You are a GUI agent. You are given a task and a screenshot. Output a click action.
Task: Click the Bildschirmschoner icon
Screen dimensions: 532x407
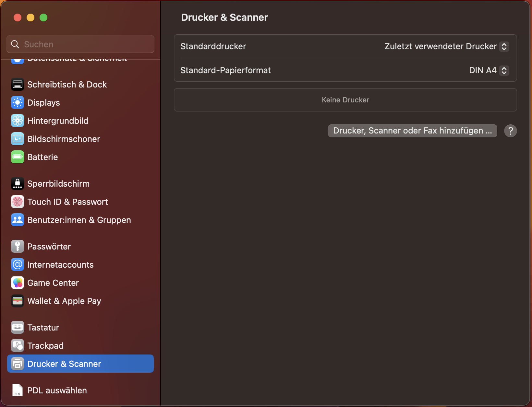18,139
